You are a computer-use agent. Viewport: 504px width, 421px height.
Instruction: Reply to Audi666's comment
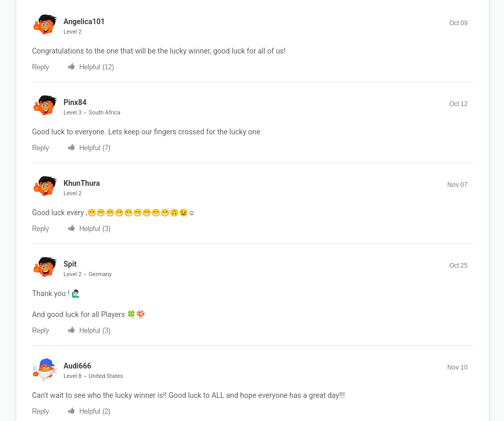coord(40,411)
